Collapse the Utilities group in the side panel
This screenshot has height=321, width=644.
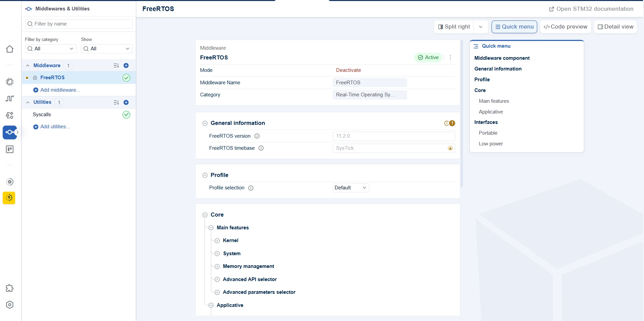click(28, 102)
